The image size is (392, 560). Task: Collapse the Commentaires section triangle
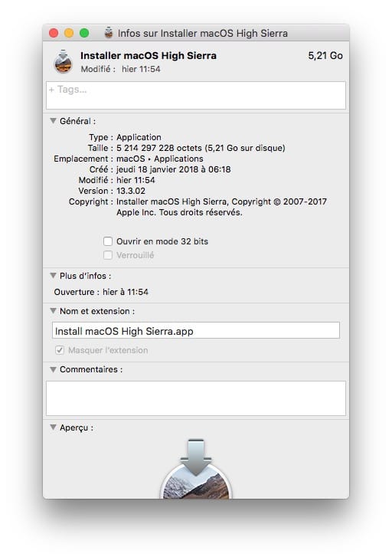pos(53,369)
